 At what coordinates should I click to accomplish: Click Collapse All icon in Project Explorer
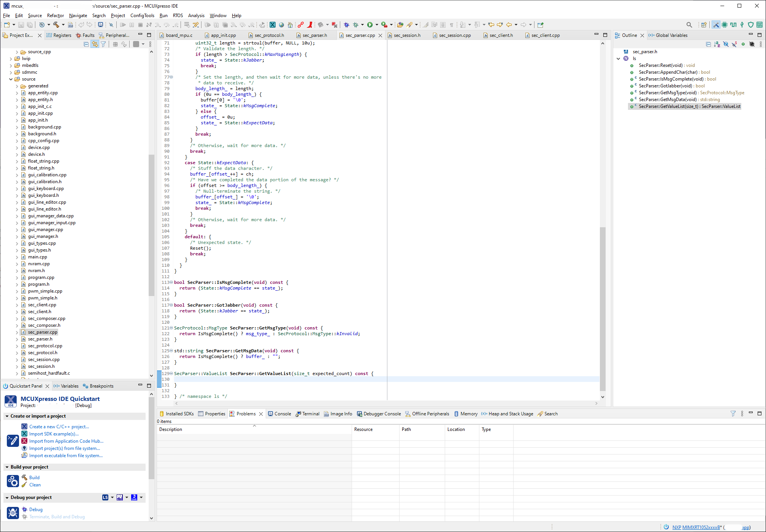(x=86, y=44)
